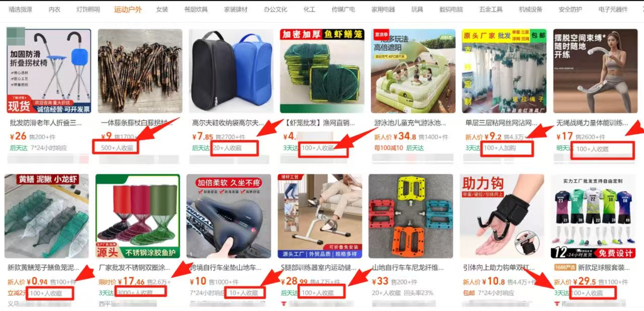Select the 数码电脑 category tab
This screenshot has height=311, width=644.
click(x=451, y=9)
